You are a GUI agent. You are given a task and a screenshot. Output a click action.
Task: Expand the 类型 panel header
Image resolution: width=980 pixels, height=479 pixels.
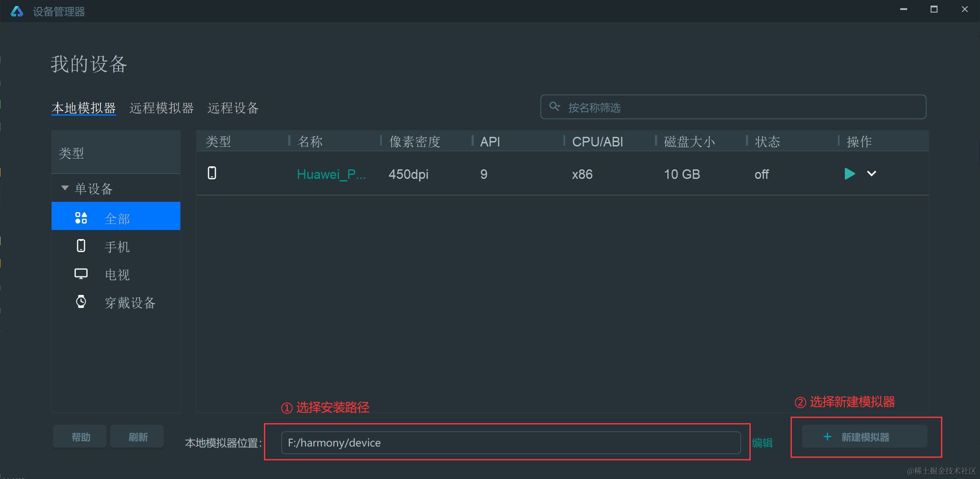click(71, 152)
